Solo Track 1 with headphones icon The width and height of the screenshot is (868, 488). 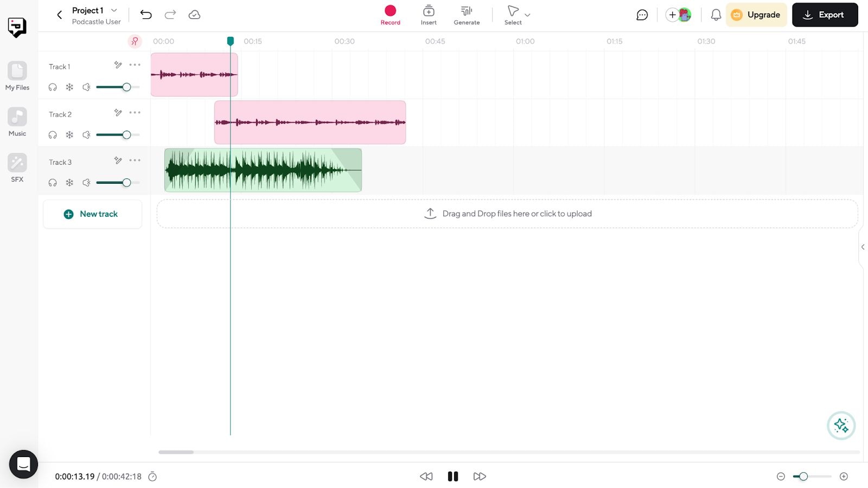pyautogui.click(x=53, y=87)
